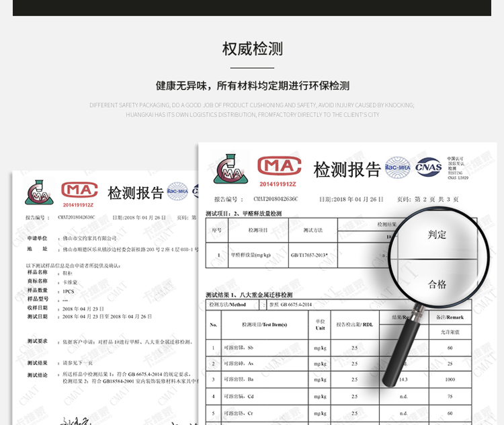The height and width of the screenshot is (425, 504).
Task: Click the blue CNAS logo on right report
Action: coord(429,167)
